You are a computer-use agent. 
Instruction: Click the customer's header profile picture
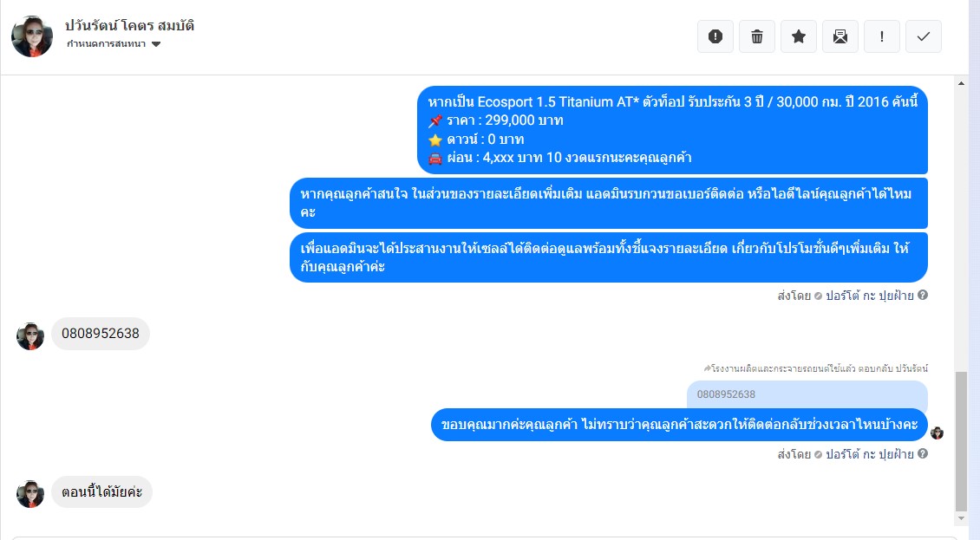click(32, 36)
